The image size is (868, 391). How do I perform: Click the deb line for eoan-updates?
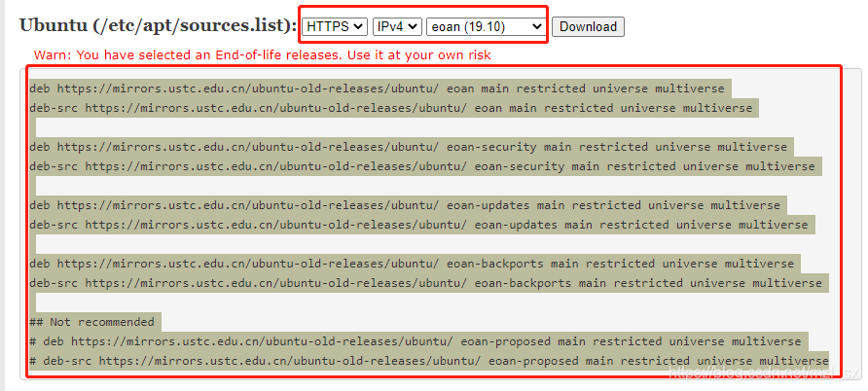coord(405,206)
